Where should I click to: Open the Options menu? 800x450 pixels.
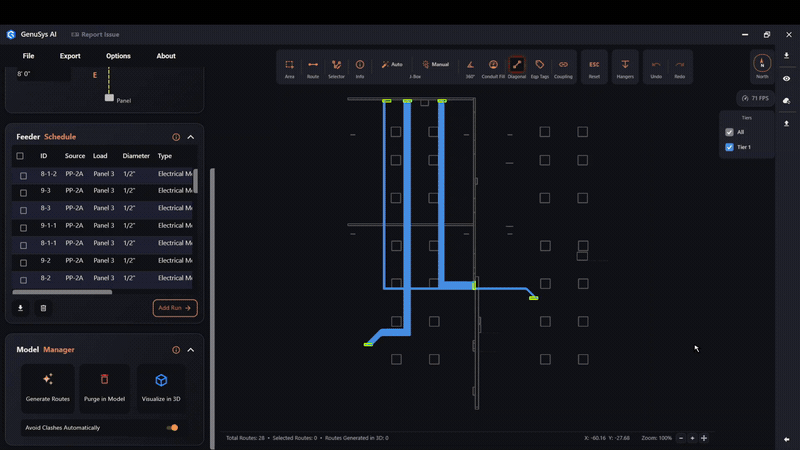click(x=118, y=56)
